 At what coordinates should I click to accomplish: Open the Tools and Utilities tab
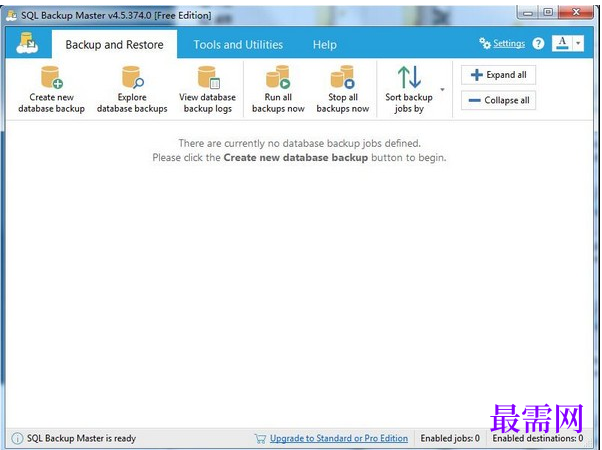238,45
